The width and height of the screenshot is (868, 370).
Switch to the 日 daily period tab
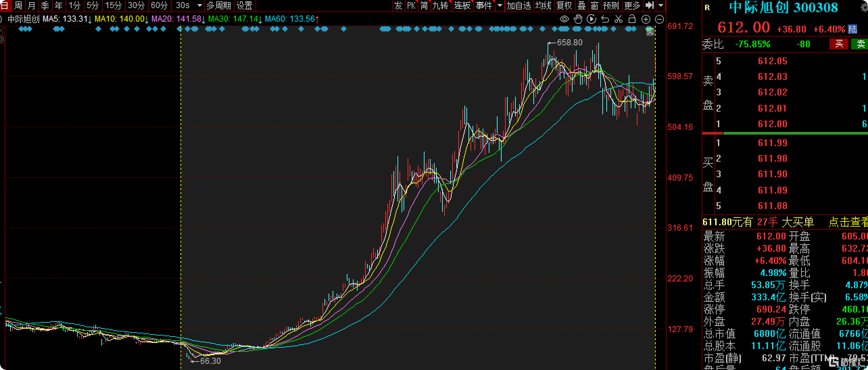(x=5, y=5)
